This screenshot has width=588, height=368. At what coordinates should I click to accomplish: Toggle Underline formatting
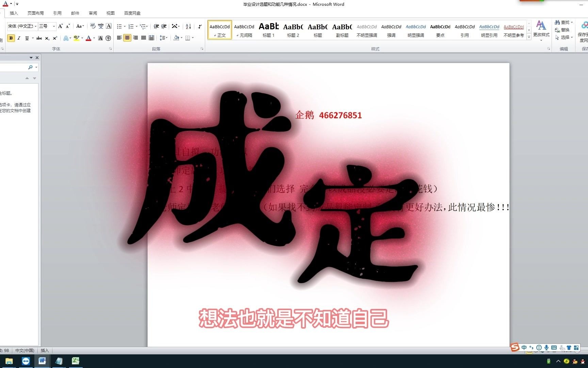click(x=27, y=38)
